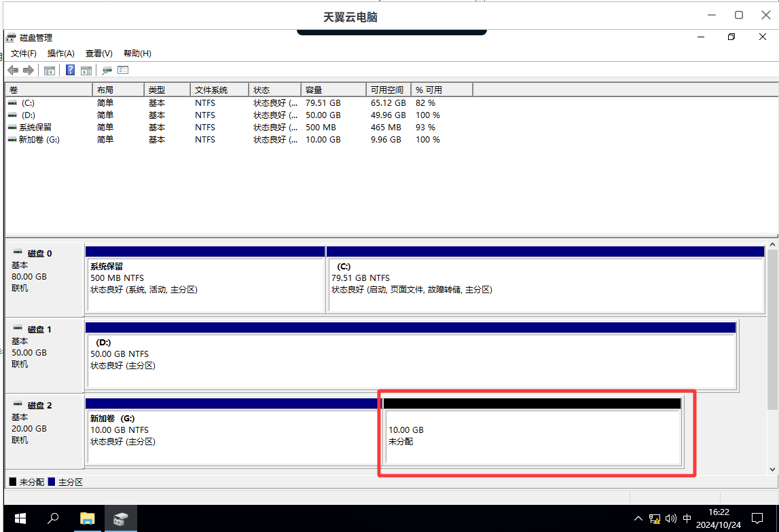Click the Forward arrow in the toolbar
The width and height of the screenshot is (779, 532).
tap(29, 71)
